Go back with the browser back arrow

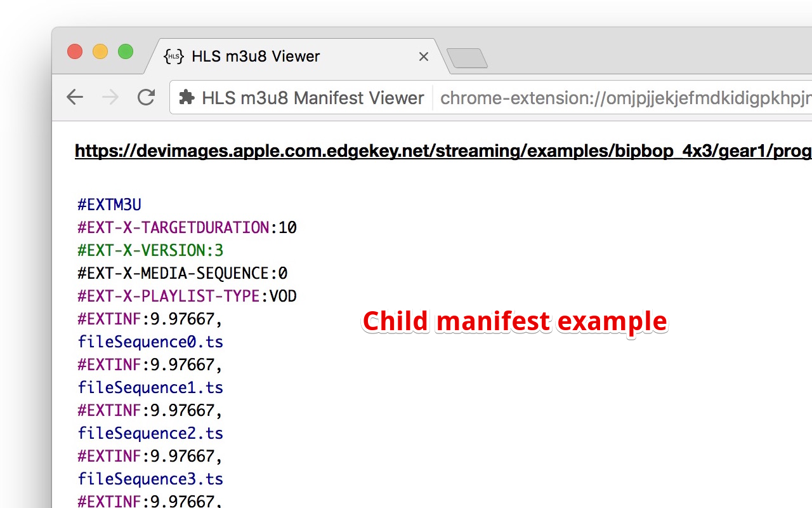click(75, 97)
